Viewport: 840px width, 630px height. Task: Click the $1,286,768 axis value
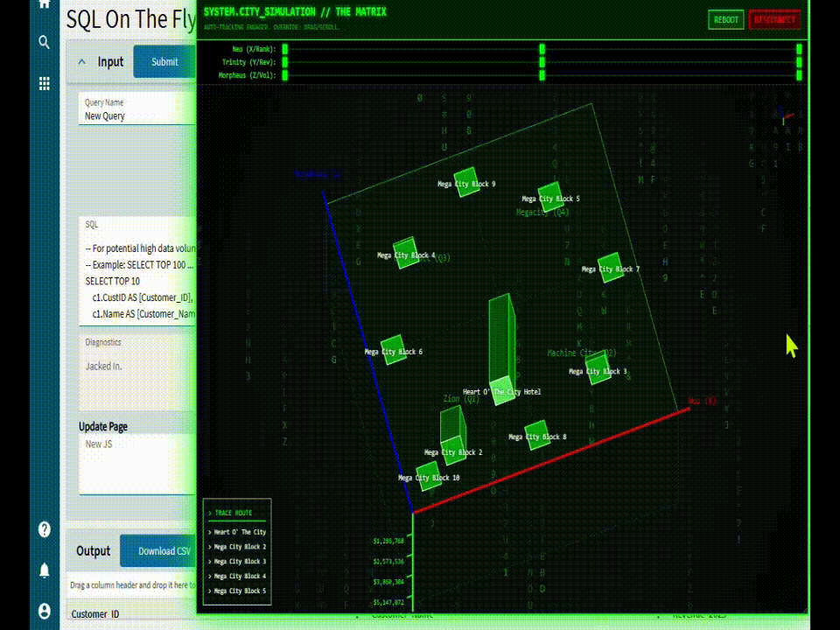(388, 541)
